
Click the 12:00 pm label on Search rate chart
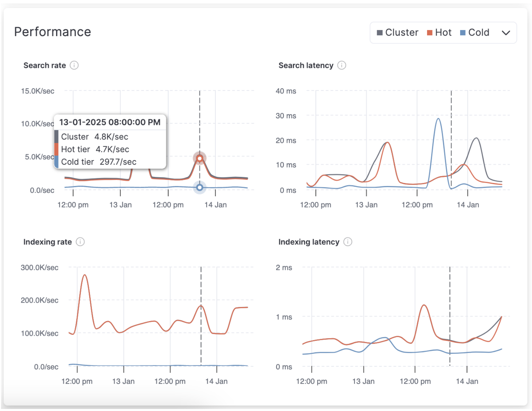(73, 205)
